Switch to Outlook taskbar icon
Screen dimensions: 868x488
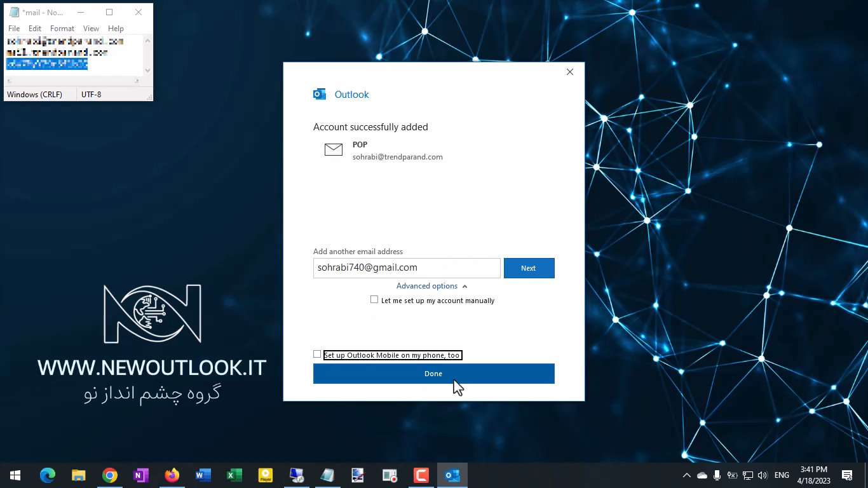pyautogui.click(x=452, y=475)
